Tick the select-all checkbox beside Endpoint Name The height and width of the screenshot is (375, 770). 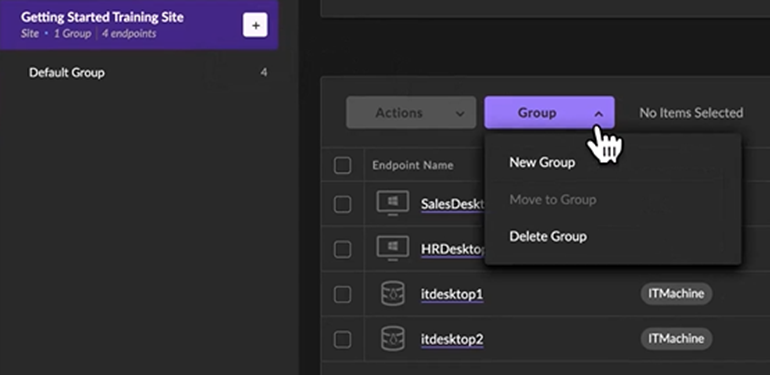tap(342, 165)
